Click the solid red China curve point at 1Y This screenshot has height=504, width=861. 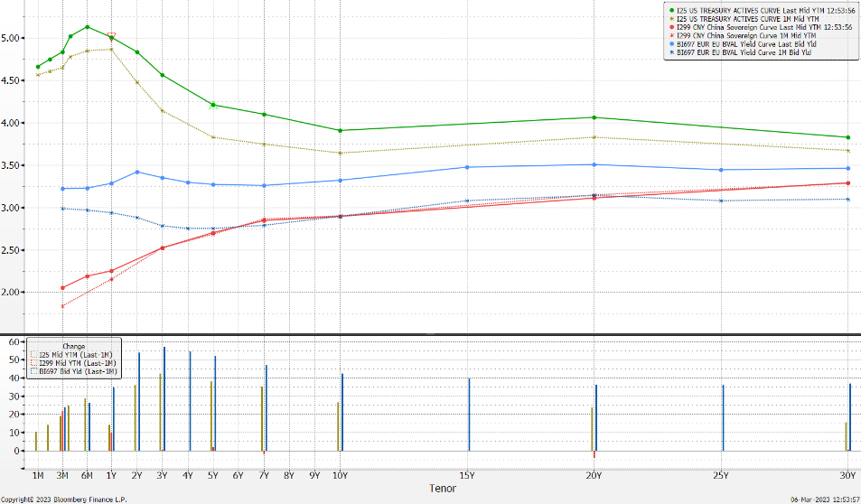tap(111, 271)
